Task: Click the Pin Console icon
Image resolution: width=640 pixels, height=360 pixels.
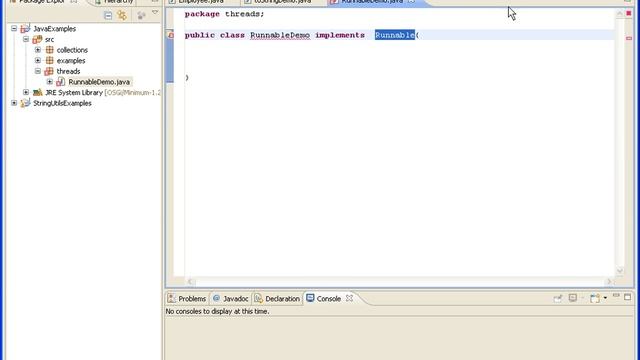Action: coord(558,298)
